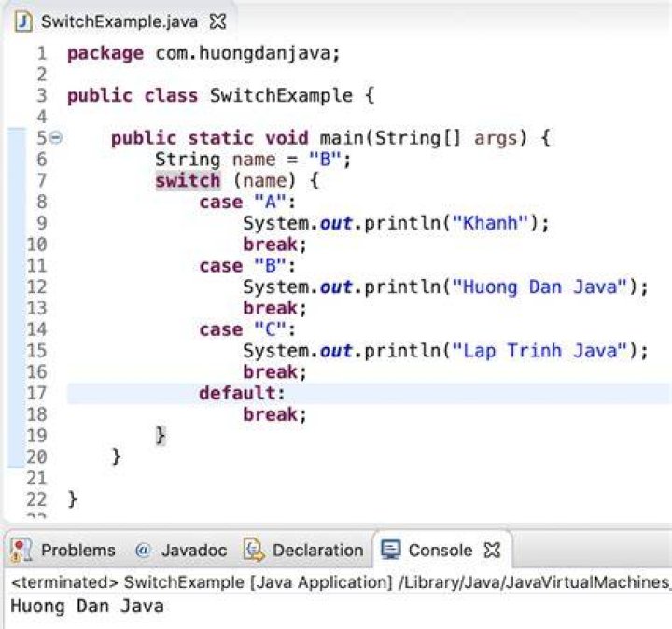Click SwitchExample class name on line 3

coord(281,95)
